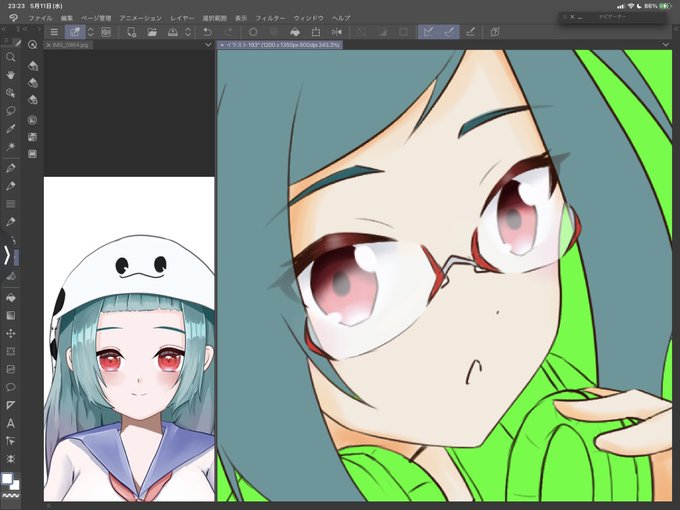Select the Correct line tool
This screenshot has height=510, width=680.
coord(10,441)
